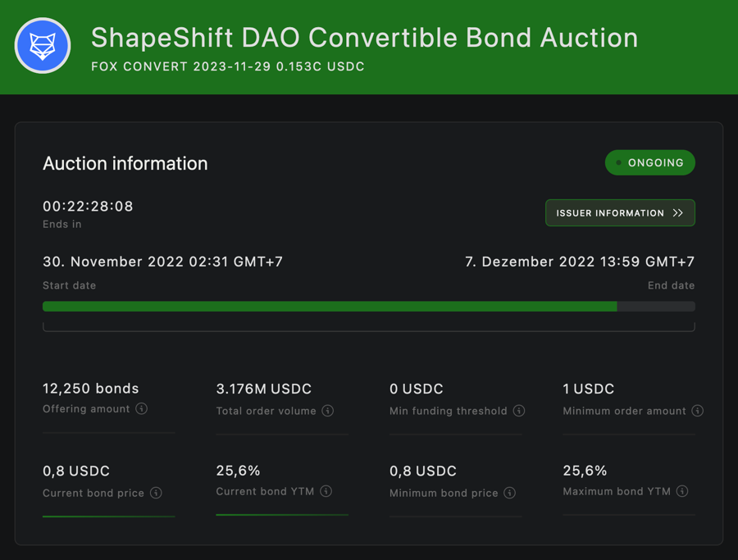This screenshot has height=560, width=738.
Task: Click info icon next to Offering amount
Action: tap(142, 408)
